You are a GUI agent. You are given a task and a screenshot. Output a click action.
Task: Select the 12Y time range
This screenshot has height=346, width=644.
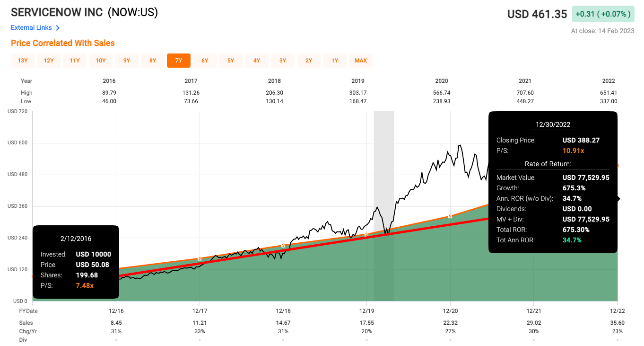[x=49, y=61]
